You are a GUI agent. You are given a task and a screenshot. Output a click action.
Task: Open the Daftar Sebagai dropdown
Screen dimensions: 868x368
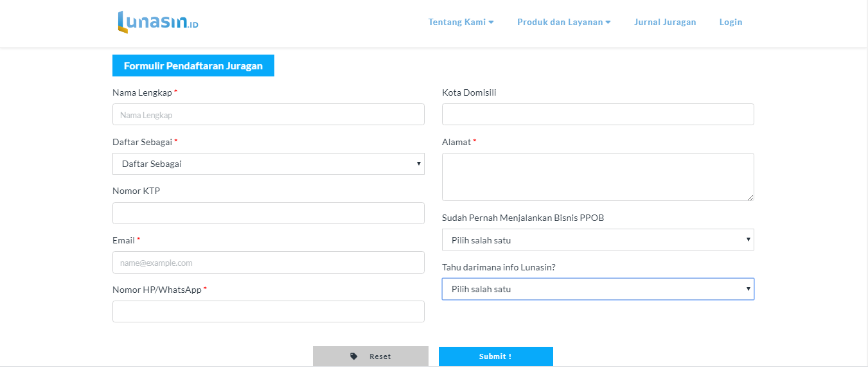coord(269,164)
